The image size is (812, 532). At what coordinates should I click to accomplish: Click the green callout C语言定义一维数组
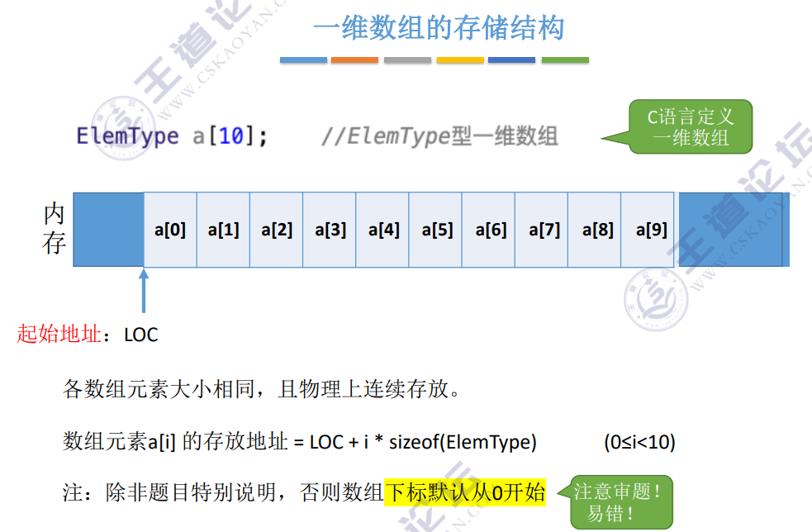point(691,127)
